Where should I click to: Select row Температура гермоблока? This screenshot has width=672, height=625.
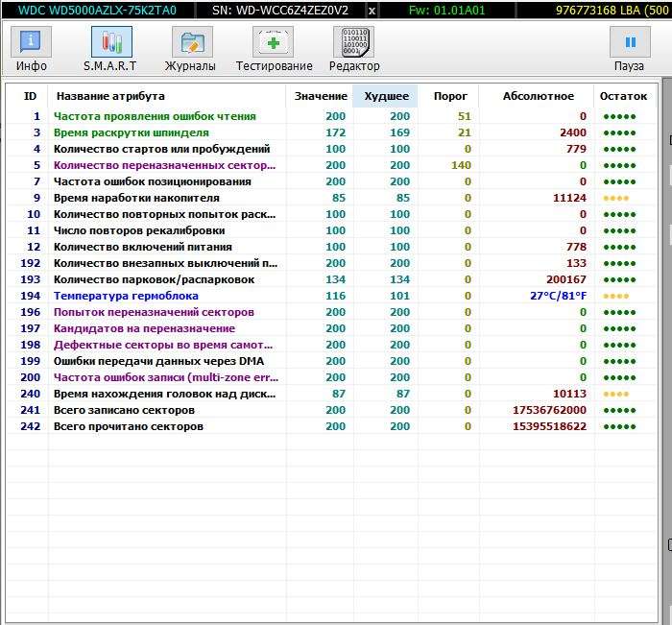(331, 296)
